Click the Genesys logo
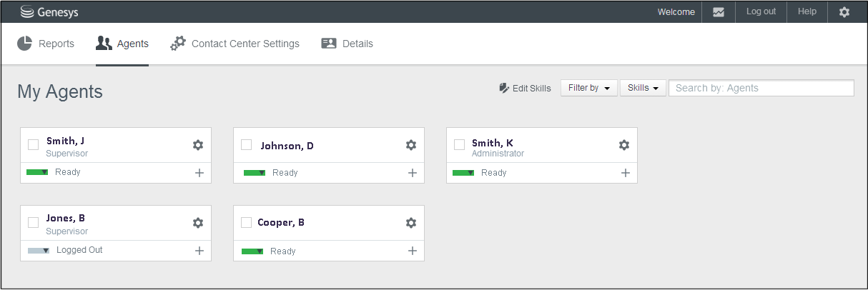Viewport: 868px width, 290px height. 49,11
